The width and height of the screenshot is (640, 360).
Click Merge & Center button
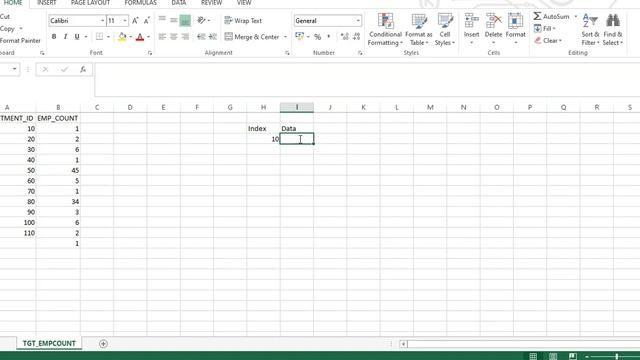tap(252, 37)
